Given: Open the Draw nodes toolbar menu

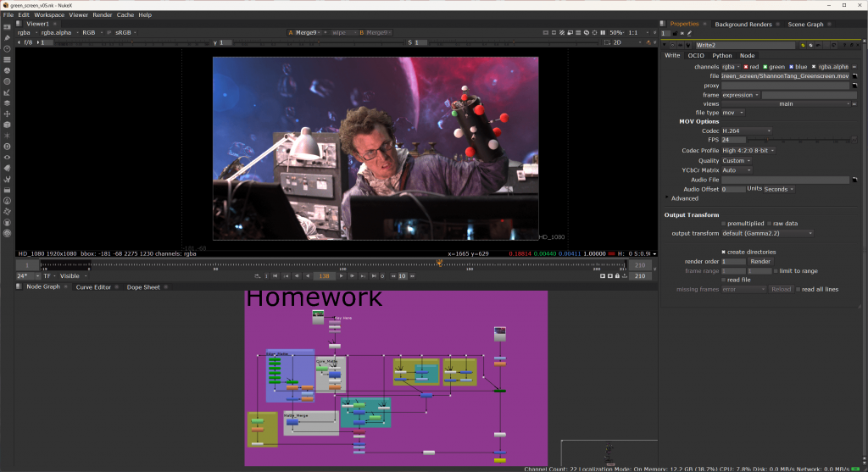Looking at the screenshot, I should (7, 38).
